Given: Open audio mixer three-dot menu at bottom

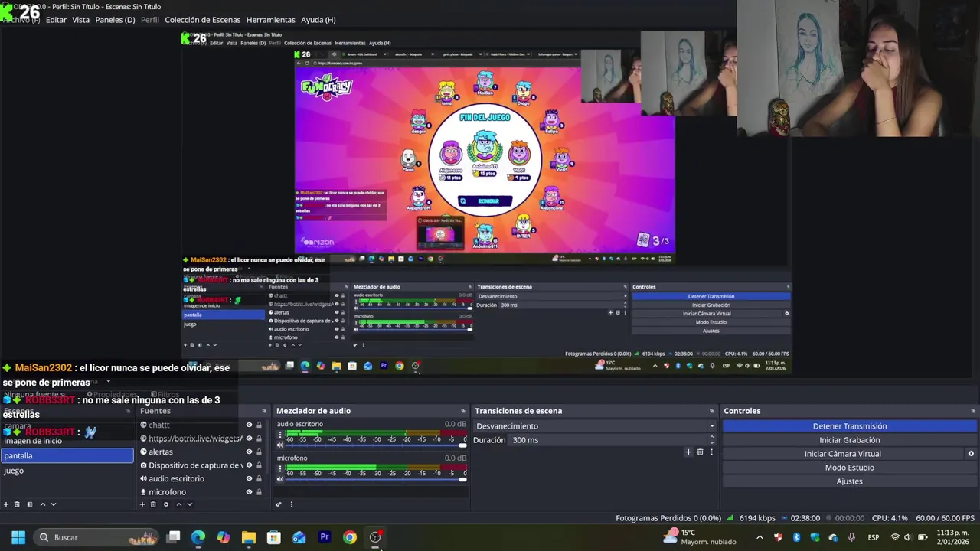Looking at the screenshot, I should pos(291,504).
